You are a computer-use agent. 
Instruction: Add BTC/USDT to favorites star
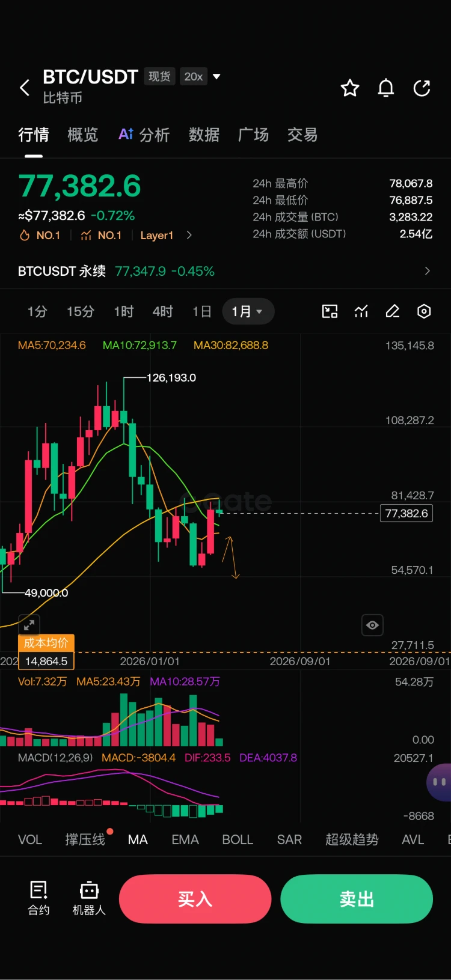click(x=350, y=88)
